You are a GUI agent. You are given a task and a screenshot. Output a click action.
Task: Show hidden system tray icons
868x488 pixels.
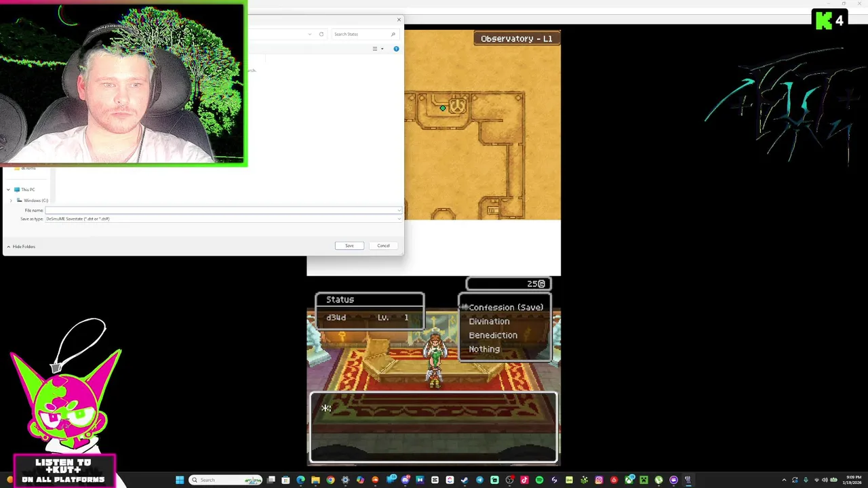tap(784, 480)
